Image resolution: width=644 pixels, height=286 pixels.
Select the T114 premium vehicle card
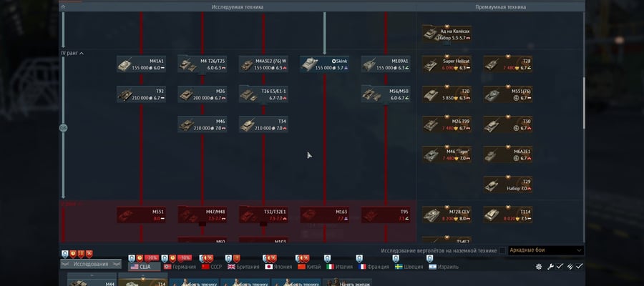pyautogui.click(x=508, y=215)
